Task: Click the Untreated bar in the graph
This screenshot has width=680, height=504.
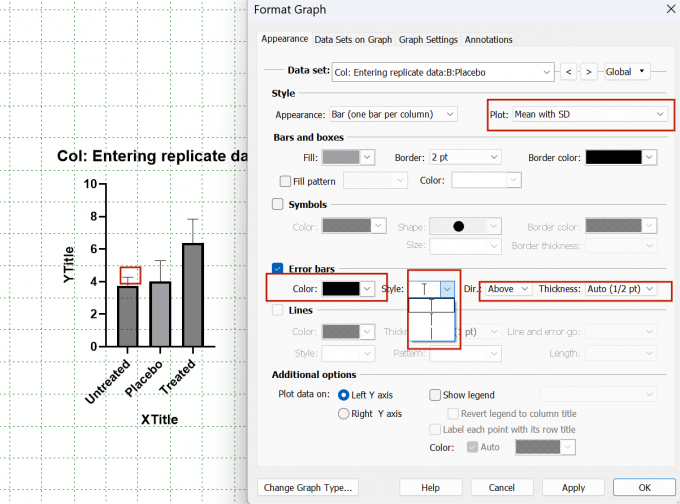Action: coord(128,316)
